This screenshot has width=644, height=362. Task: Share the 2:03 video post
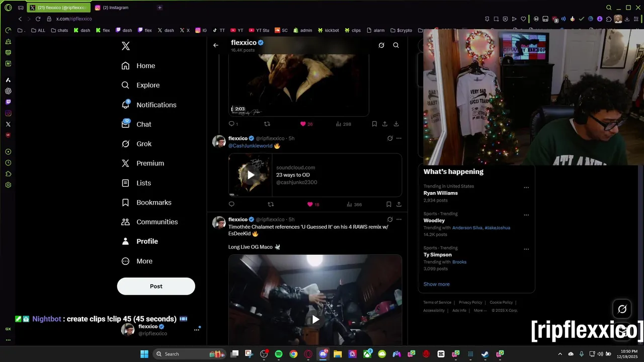click(385, 124)
